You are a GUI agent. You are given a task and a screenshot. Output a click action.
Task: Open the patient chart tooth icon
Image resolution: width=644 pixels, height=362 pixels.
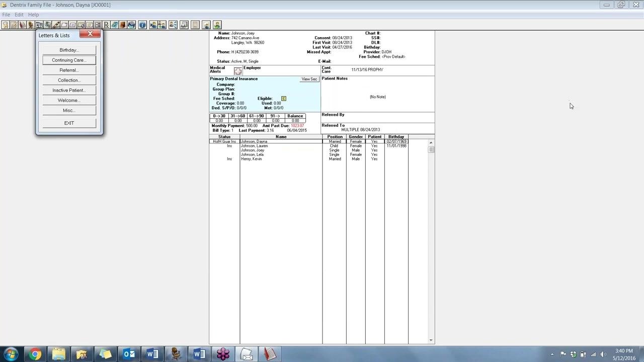[x=5, y=25]
